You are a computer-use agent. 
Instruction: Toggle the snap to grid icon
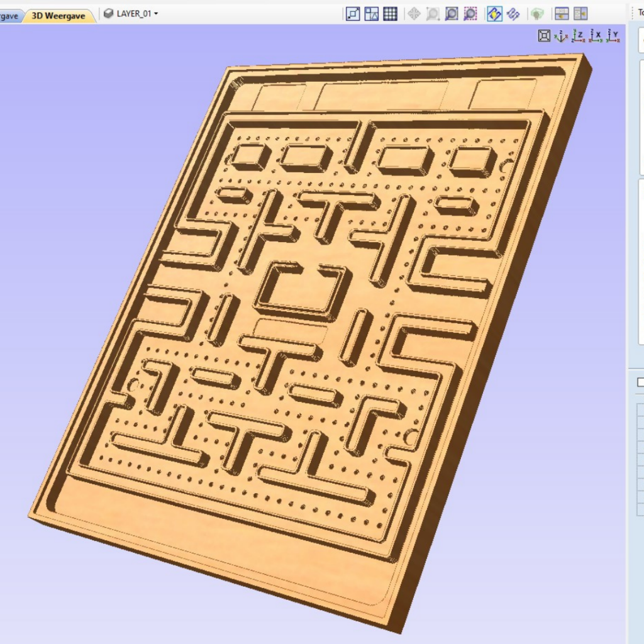pyautogui.click(x=390, y=14)
